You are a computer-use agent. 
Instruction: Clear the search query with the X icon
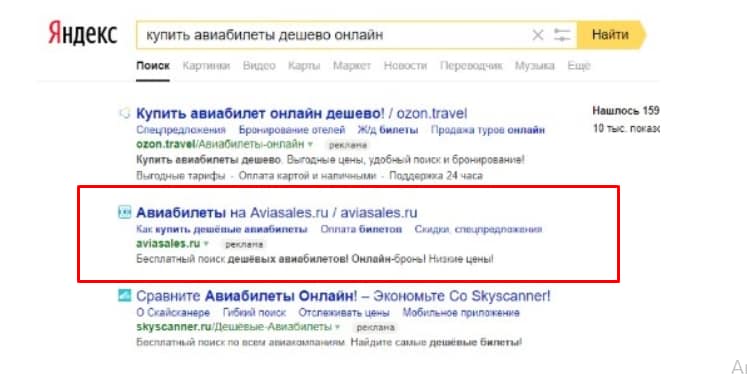(x=538, y=35)
